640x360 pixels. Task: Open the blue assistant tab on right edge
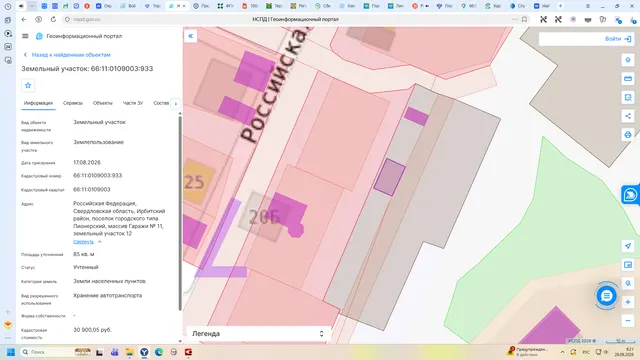(x=631, y=195)
